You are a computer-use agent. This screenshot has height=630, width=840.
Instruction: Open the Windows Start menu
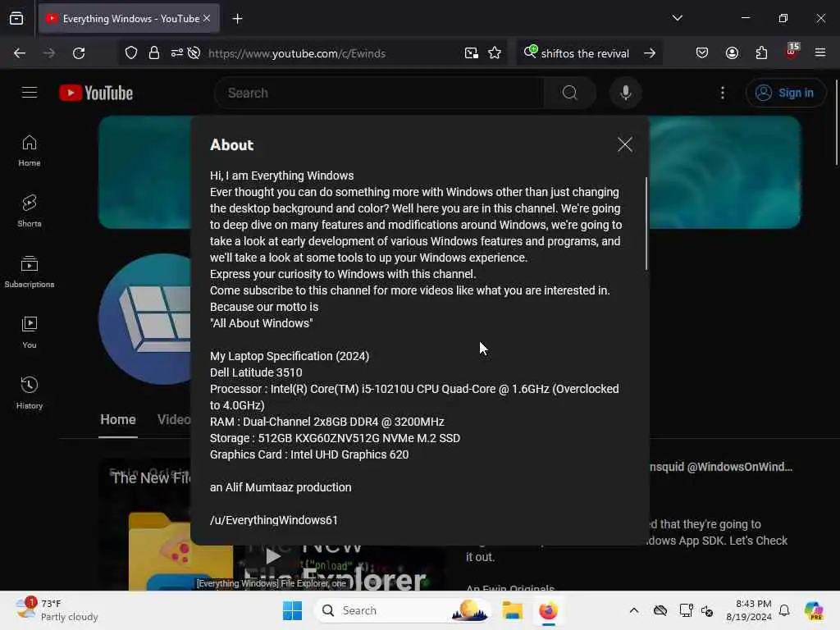[292, 610]
